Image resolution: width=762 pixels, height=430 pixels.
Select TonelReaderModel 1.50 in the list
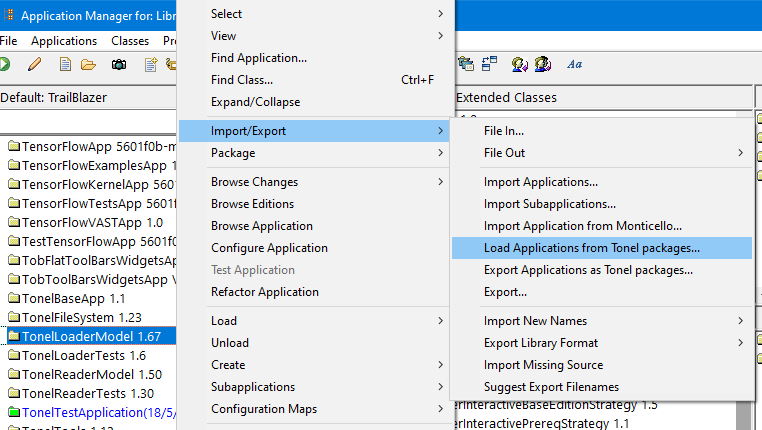[x=85, y=373]
